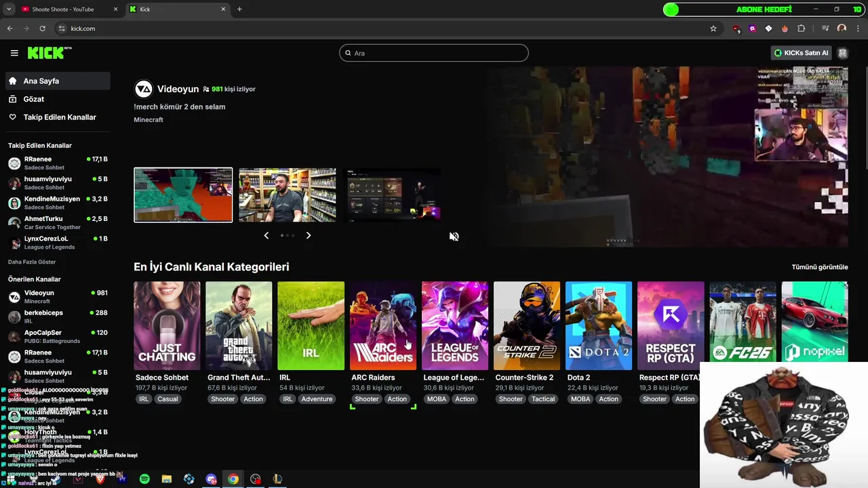868x488 pixels.
Task: Open the tab search dropdown arrow
Action: click(9, 9)
